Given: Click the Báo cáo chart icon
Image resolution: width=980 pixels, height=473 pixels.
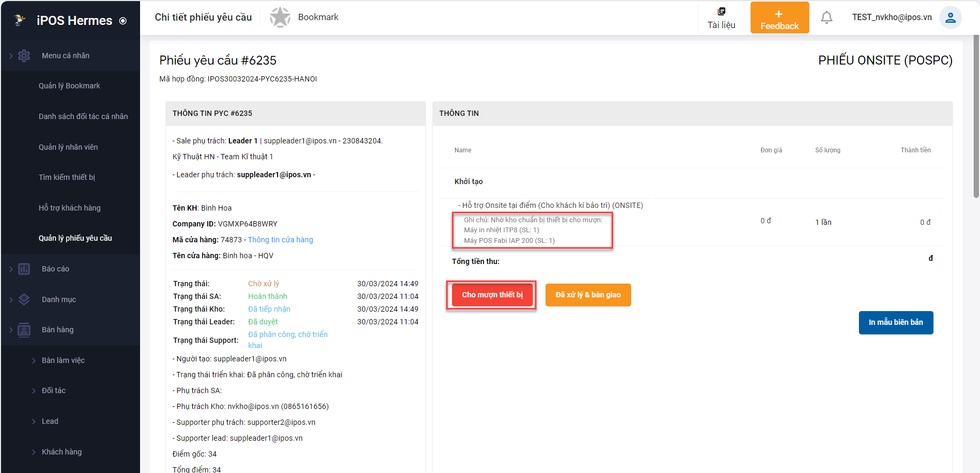Looking at the screenshot, I should 24,269.
